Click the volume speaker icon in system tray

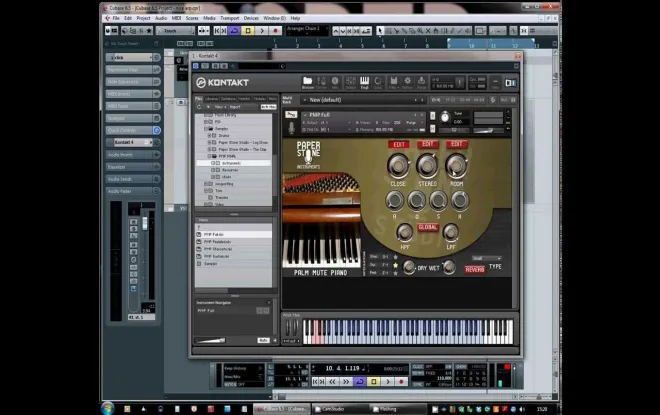pos(522,409)
